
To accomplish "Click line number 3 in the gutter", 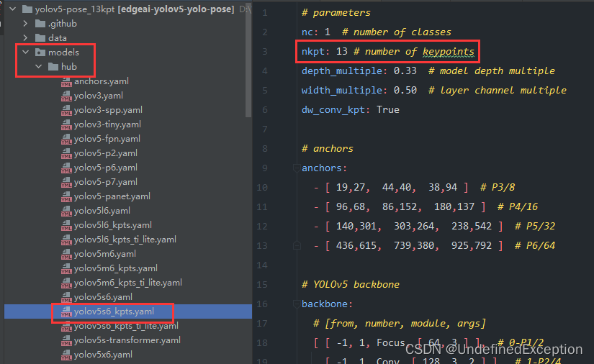I will 265,52.
